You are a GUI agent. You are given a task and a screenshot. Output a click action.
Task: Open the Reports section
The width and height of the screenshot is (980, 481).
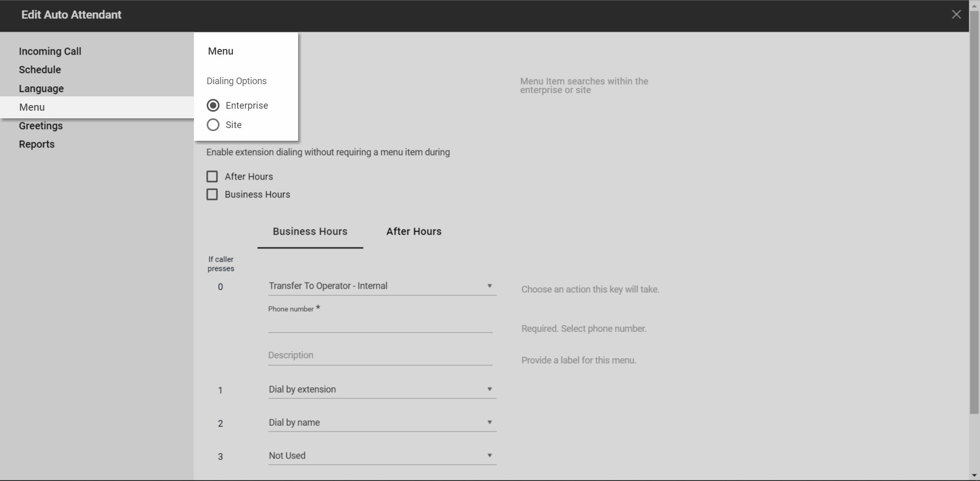[37, 144]
